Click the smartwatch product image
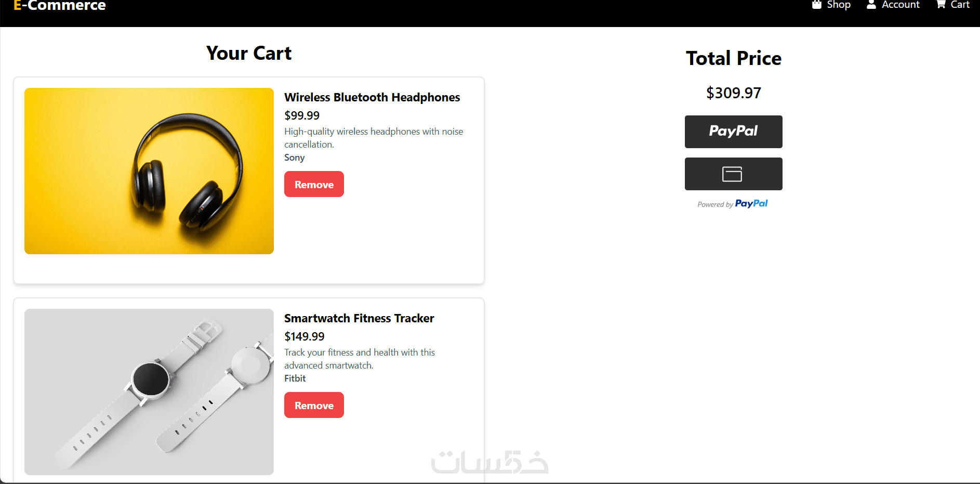Viewport: 980px width, 484px height. click(x=149, y=392)
